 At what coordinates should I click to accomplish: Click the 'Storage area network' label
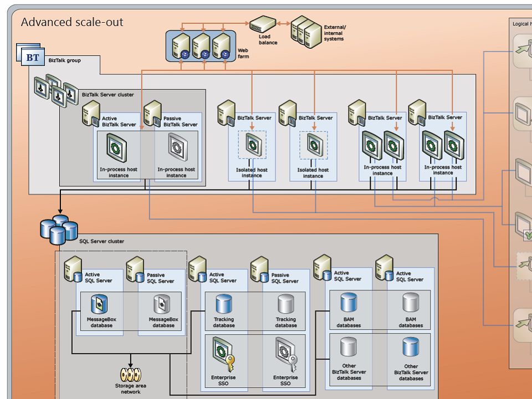click(x=131, y=389)
